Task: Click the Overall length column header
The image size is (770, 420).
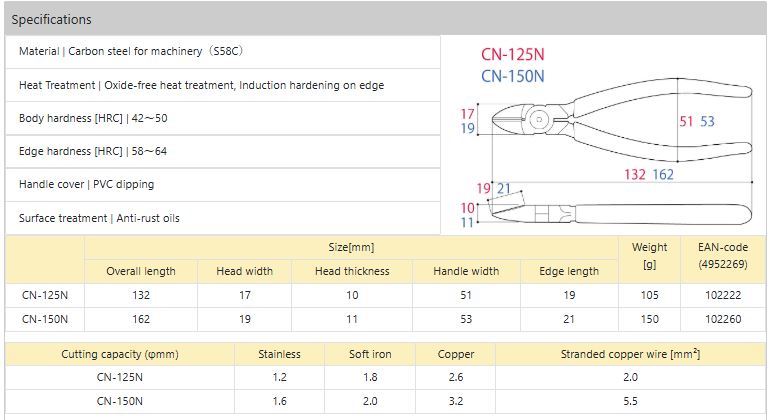Action: 141,271
